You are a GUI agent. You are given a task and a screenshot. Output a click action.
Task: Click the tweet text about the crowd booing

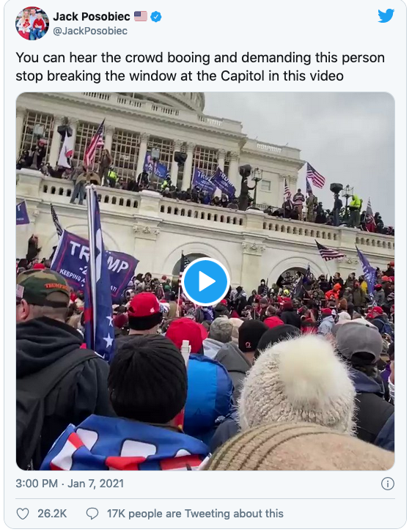pyautogui.click(x=200, y=67)
